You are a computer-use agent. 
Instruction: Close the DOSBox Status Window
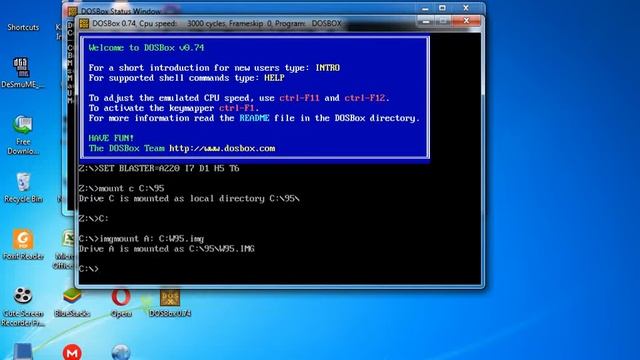coord(466,8)
